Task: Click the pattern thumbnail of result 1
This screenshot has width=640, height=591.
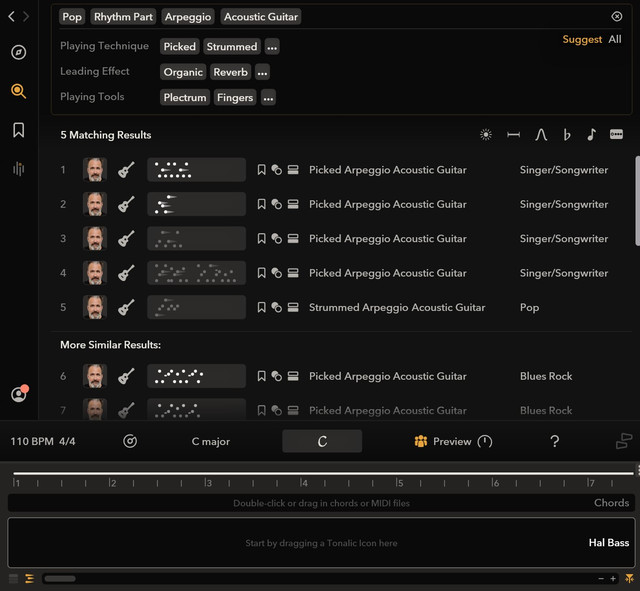Action: pyautogui.click(x=196, y=170)
